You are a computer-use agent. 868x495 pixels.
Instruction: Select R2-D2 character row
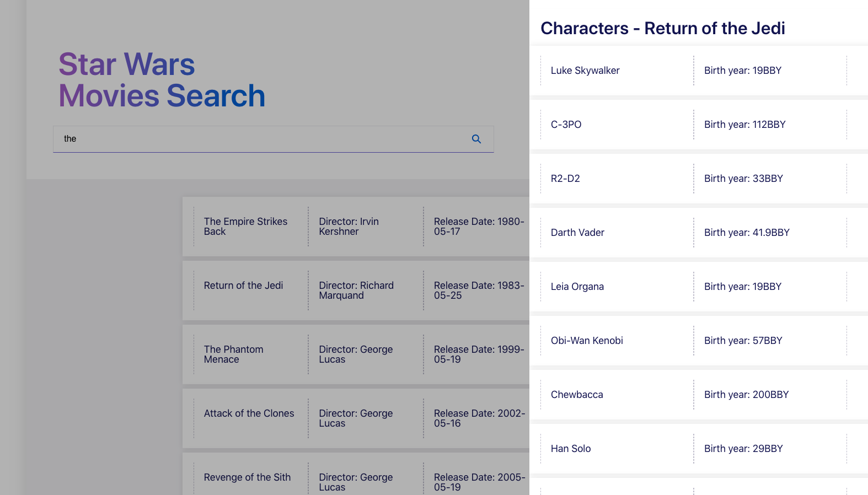[699, 179]
